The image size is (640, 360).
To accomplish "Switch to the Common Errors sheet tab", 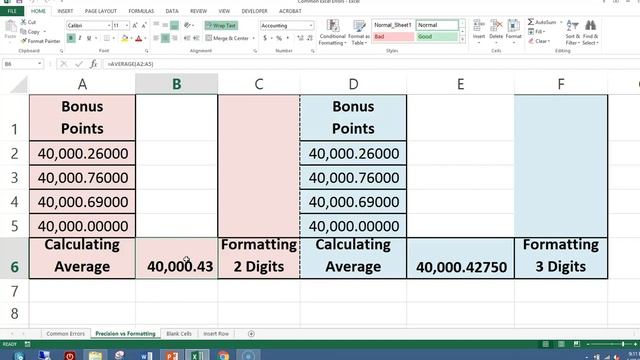I will pyautogui.click(x=65, y=333).
